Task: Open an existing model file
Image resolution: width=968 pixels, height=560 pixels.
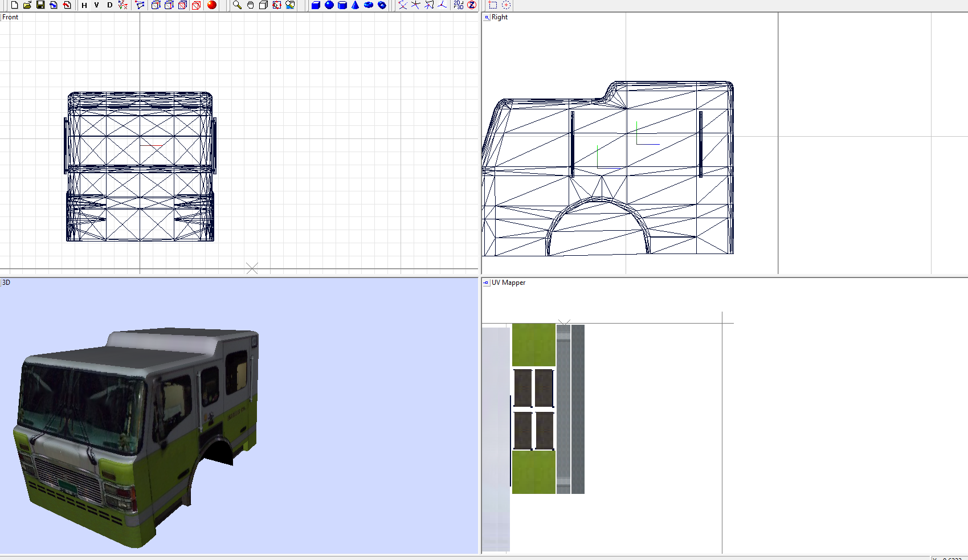Action: [x=27, y=5]
